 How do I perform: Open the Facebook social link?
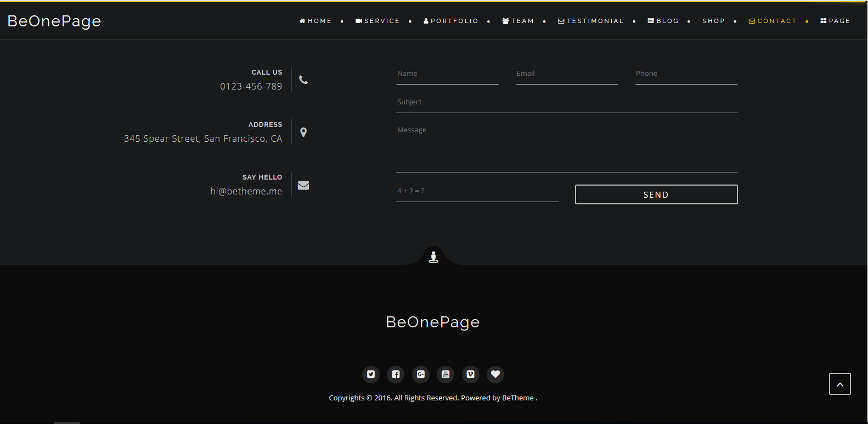click(x=396, y=374)
